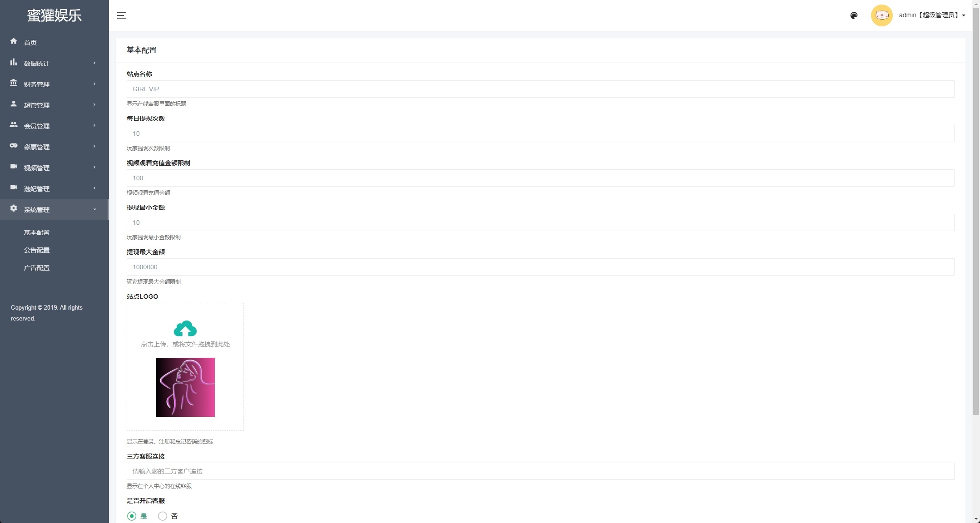
Task: Click the theme/display toggle icon top right
Action: (x=855, y=15)
